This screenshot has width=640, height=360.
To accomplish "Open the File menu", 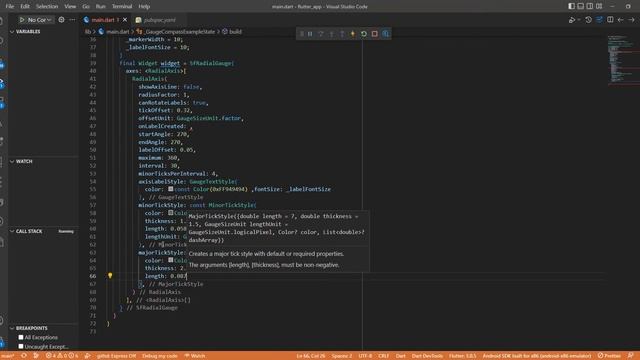I will click(10, 7).
